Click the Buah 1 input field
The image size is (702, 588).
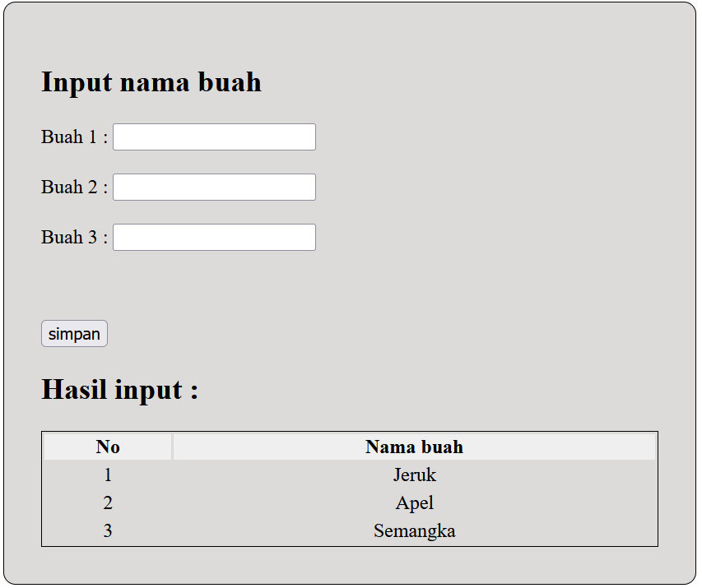tap(214, 137)
